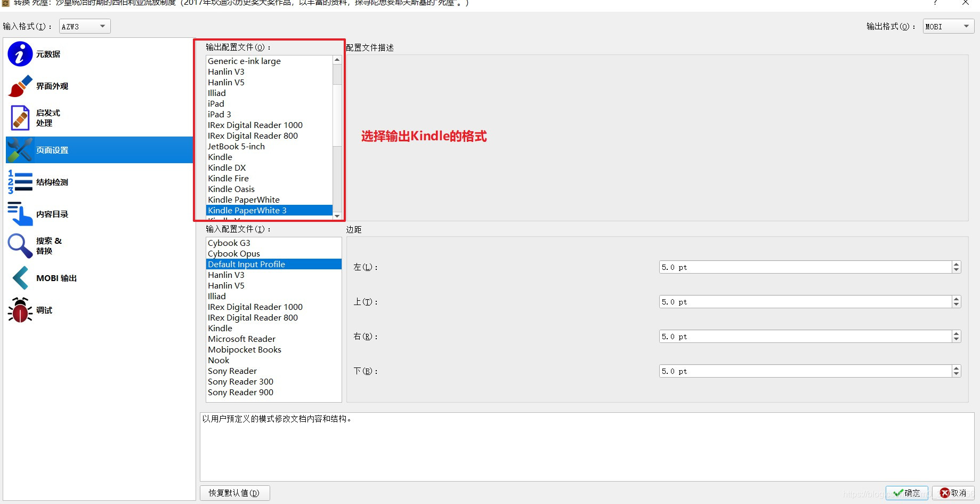Cancel with the 取消 button
The width and height of the screenshot is (980, 504).
tap(953, 493)
